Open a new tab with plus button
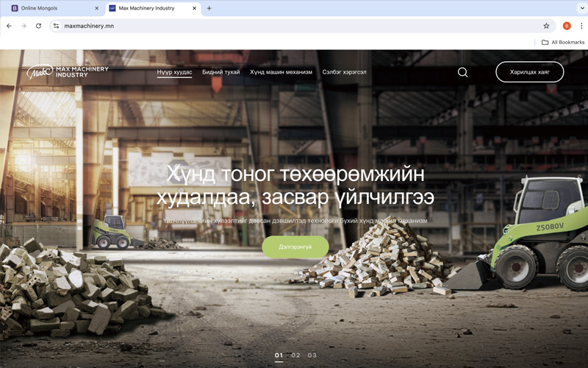The height and width of the screenshot is (368, 588). point(209,8)
